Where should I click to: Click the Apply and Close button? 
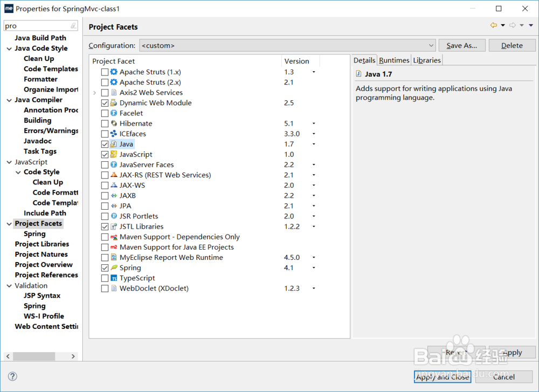[x=443, y=377]
